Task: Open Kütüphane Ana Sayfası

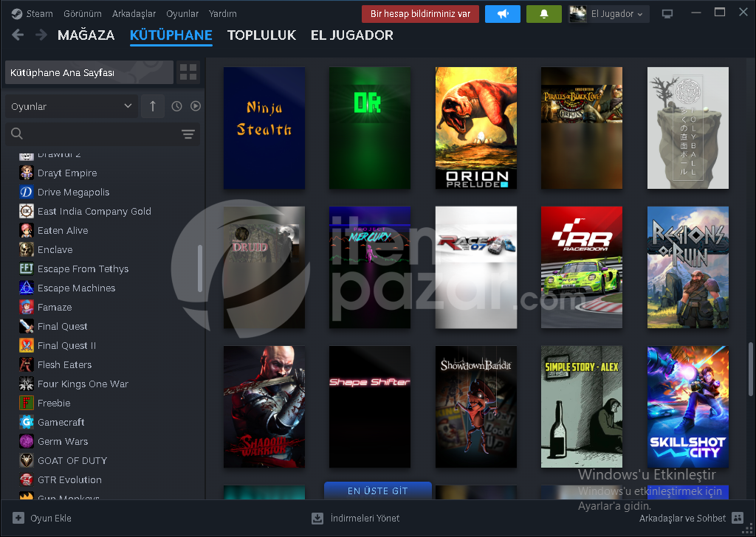Action: (89, 72)
